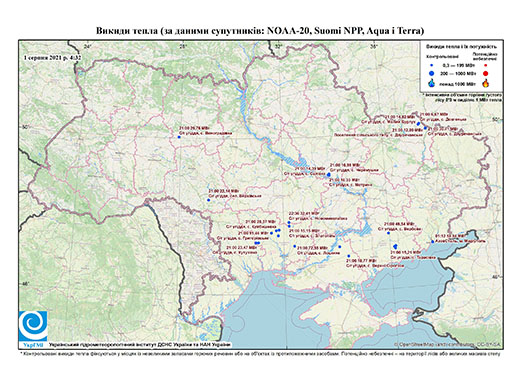Click the 26.76 MW marker in western Ukraine

(x=179, y=137)
